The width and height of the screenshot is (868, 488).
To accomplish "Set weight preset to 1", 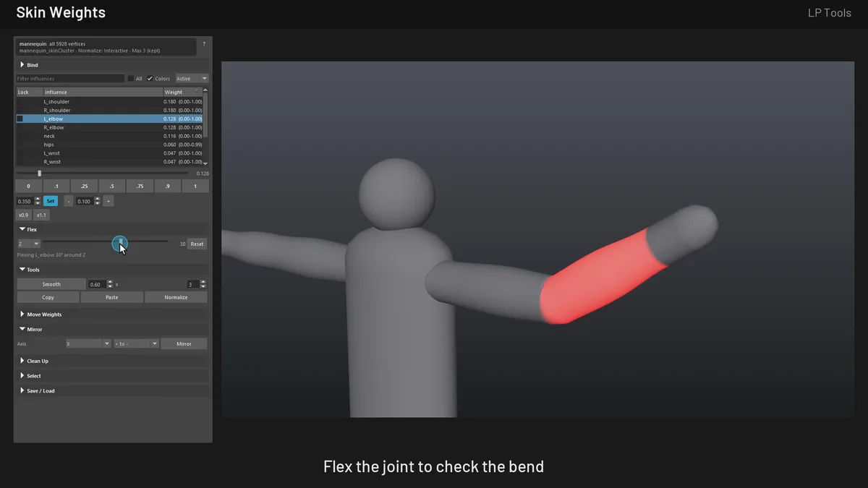I will tap(195, 187).
